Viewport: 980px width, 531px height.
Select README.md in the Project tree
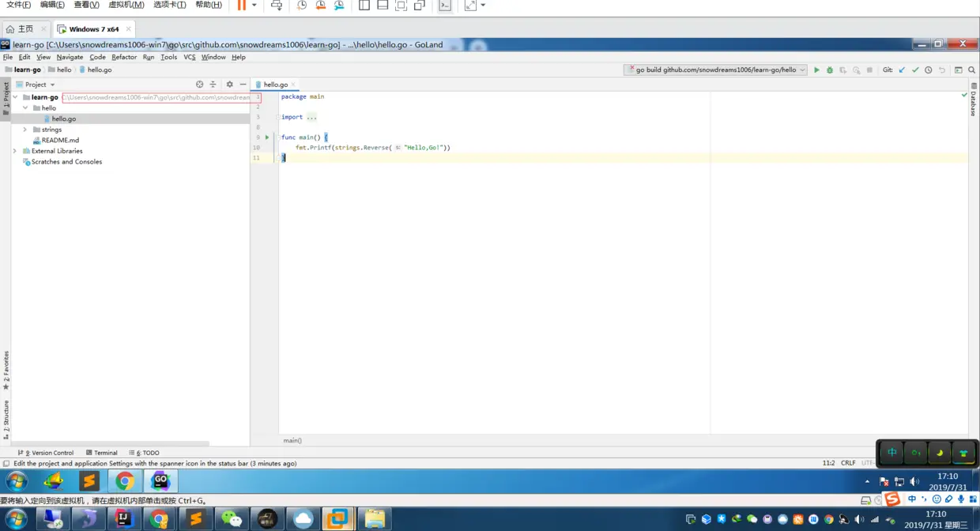click(x=58, y=140)
